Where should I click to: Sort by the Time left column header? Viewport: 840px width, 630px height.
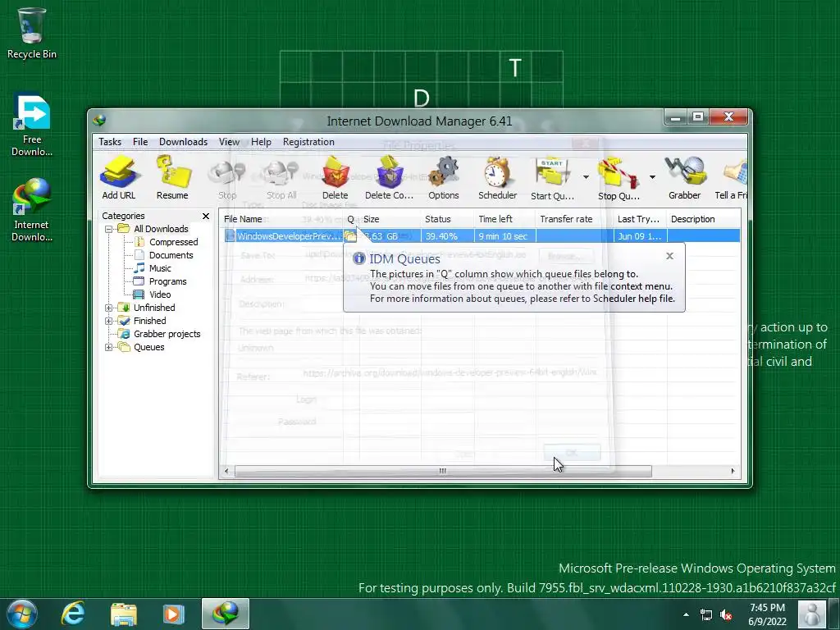(505, 219)
